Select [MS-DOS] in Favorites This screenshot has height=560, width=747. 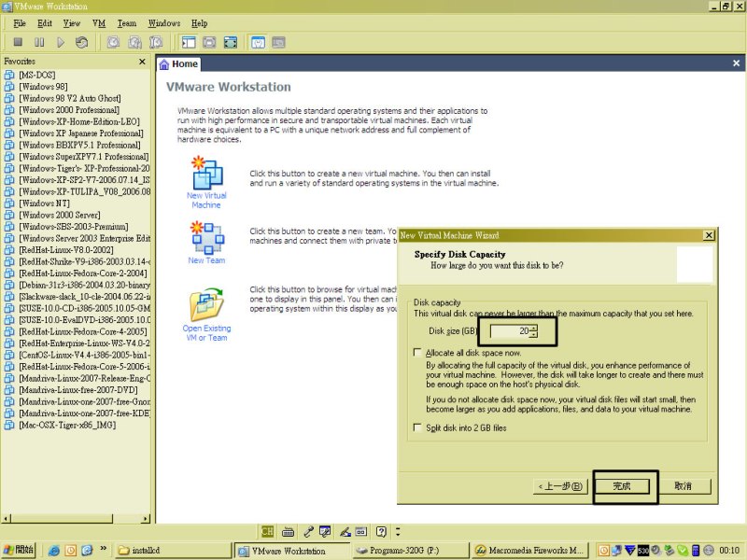click(36, 75)
